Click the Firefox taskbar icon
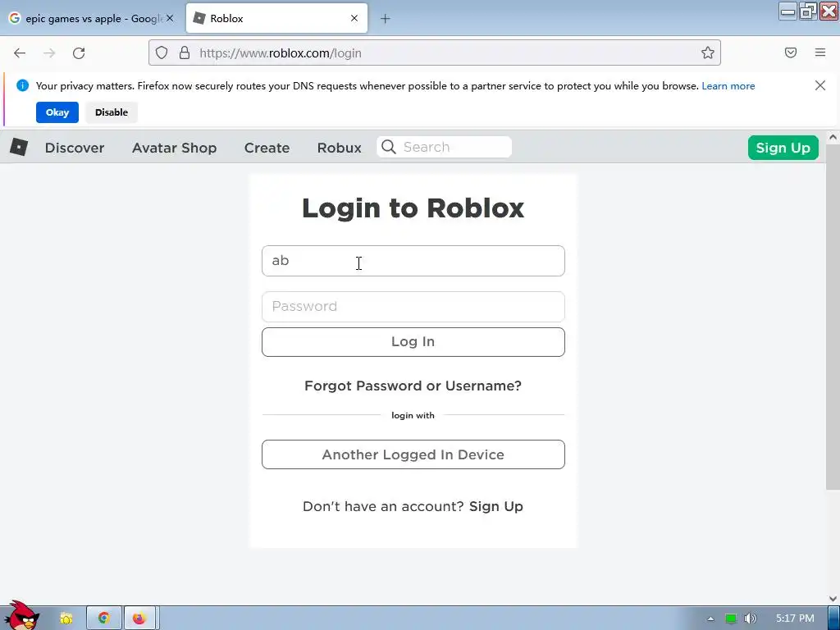 (139, 618)
